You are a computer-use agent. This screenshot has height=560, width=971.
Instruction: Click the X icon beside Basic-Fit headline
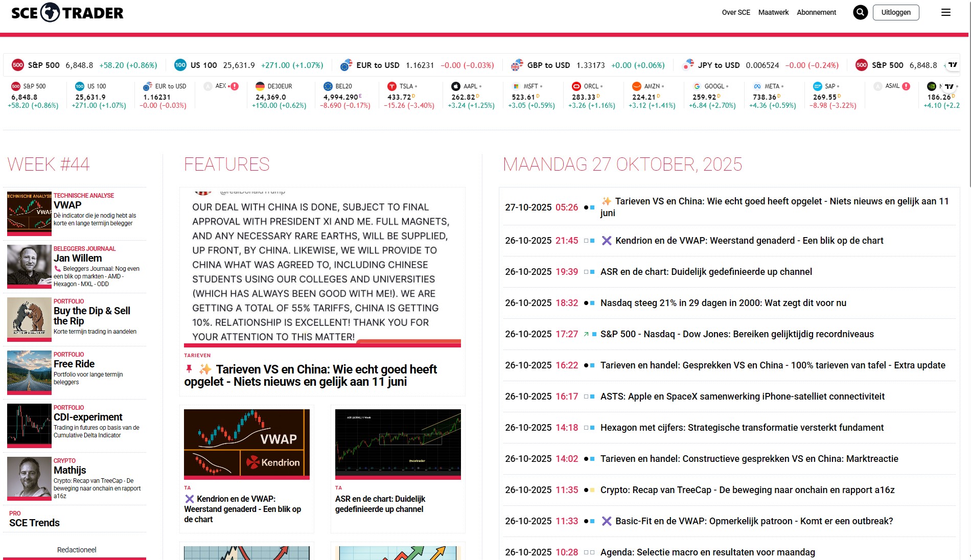pyautogui.click(x=607, y=521)
